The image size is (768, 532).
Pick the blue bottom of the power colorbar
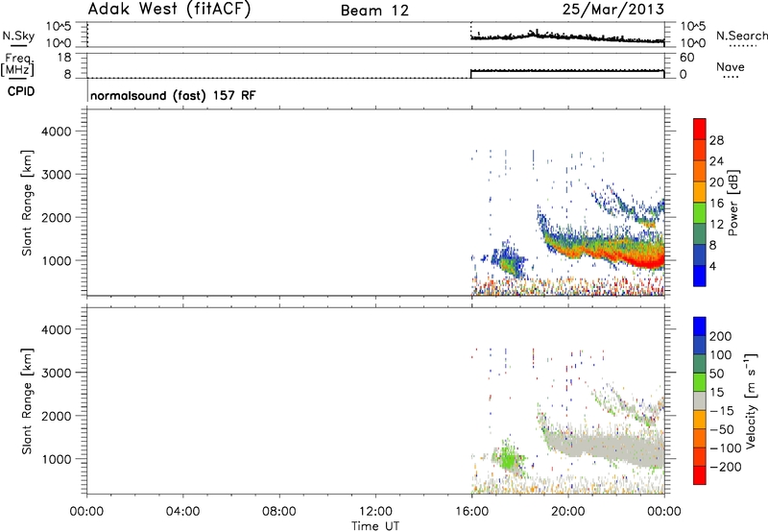(x=700, y=276)
